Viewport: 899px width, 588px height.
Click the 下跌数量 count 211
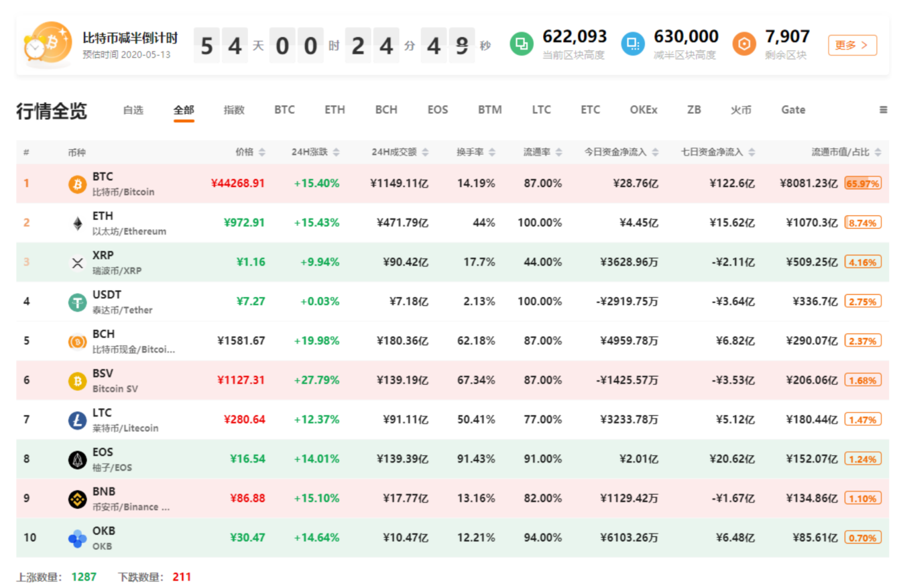click(182, 576)
